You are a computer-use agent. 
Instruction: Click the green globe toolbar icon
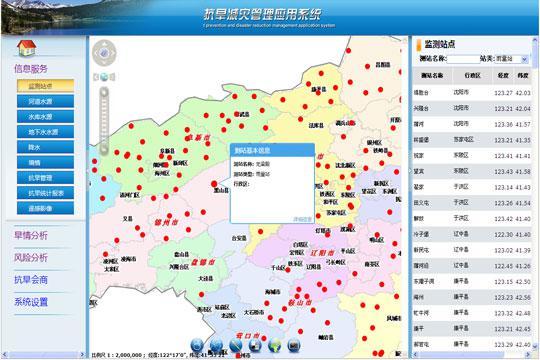click(x=274, y=345)
